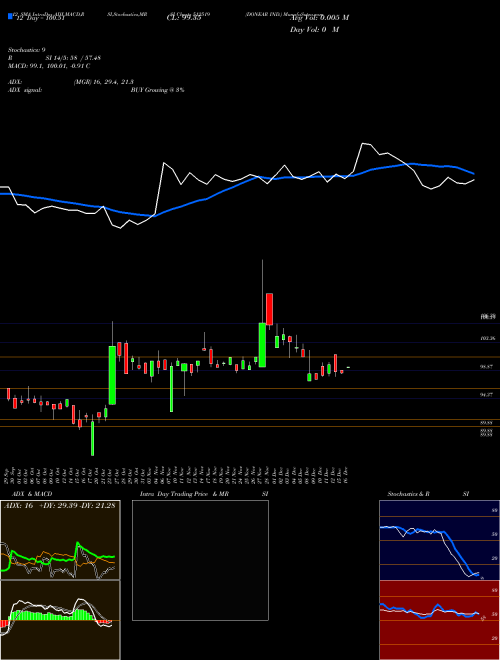Click the 'Intra Day Trading Price & MR' title

point(184,494)
